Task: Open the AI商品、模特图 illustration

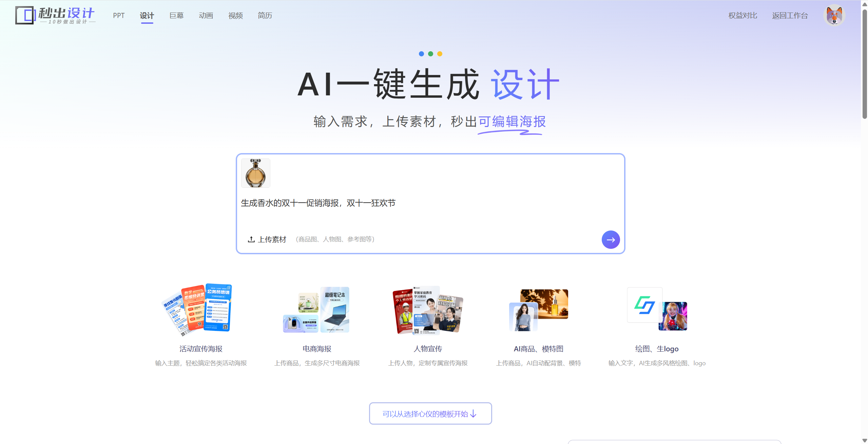Action: click(x=538, y=310)
